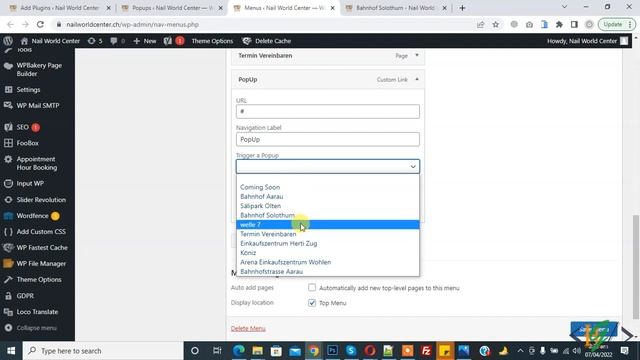Screen dimensions: 640x360
Task: Click the Wordfence sidebar icon
Action: pos(8,216)
